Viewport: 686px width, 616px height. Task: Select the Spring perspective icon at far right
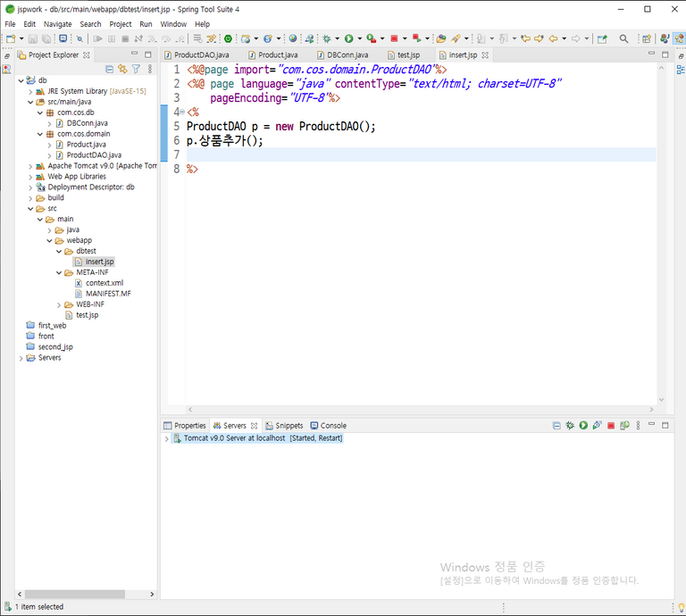(x=679, y=39)
